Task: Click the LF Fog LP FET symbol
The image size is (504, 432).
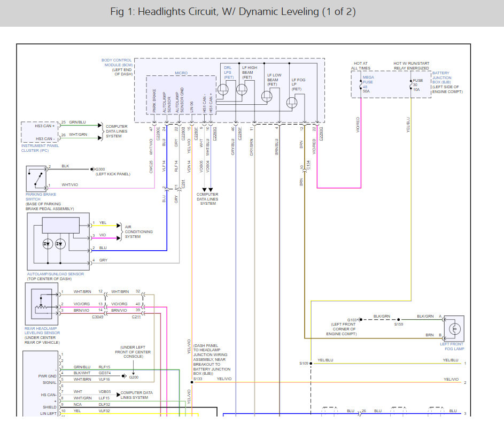Action: tap(292, 103)
